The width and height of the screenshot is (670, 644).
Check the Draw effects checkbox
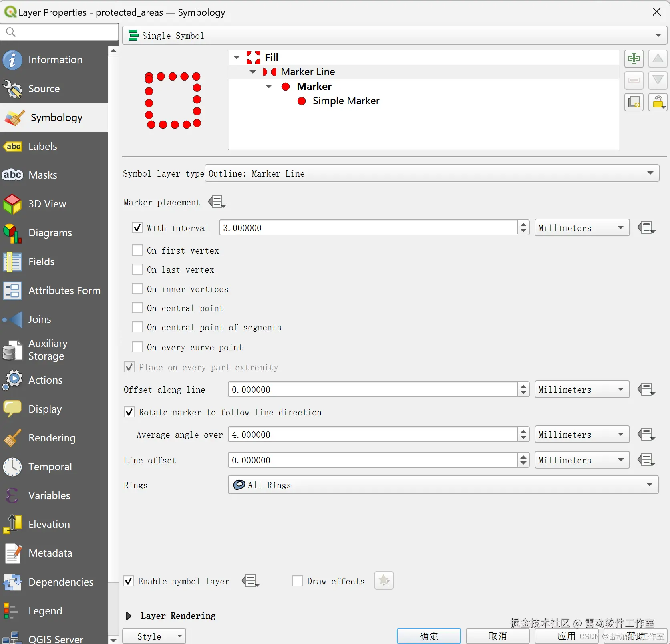point(298,581)
